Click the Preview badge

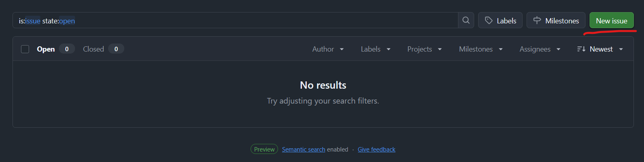tap(264, 150)
